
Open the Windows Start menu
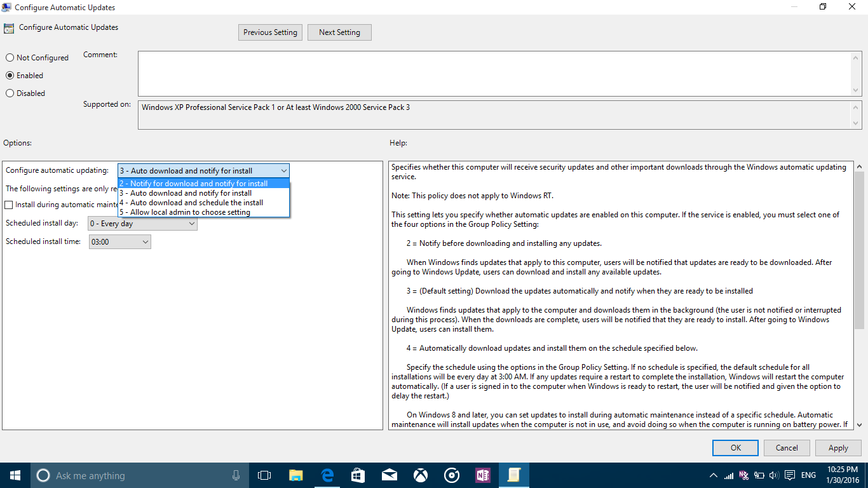click(x=15, y=475)
